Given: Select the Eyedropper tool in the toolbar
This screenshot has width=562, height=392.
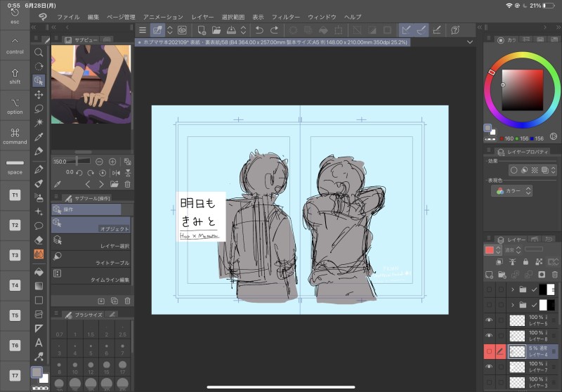Looking at the screenshot, I should coord(39,137).
